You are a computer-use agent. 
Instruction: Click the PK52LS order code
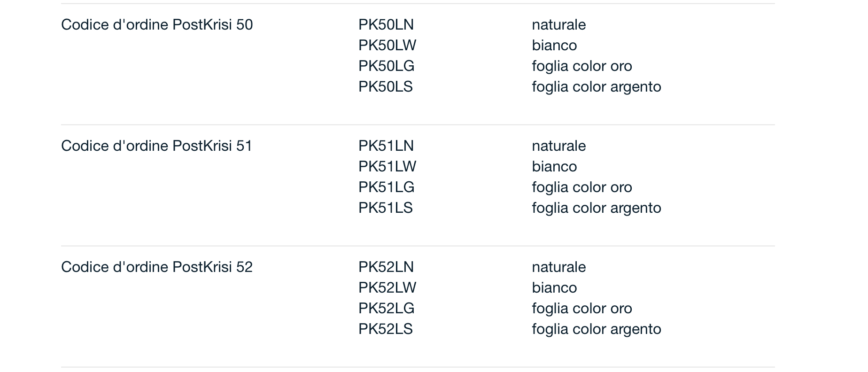[x=385, y=329]
